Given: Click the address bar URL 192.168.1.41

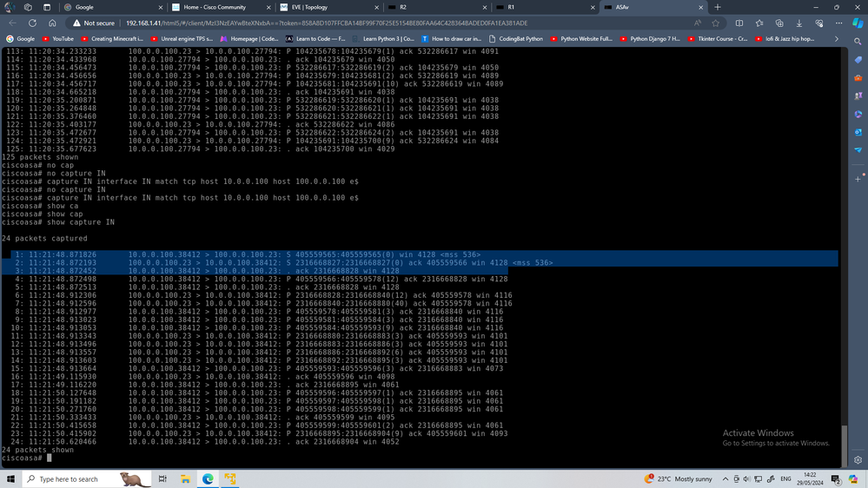Looking at the screenshot, I should point(327,23).
